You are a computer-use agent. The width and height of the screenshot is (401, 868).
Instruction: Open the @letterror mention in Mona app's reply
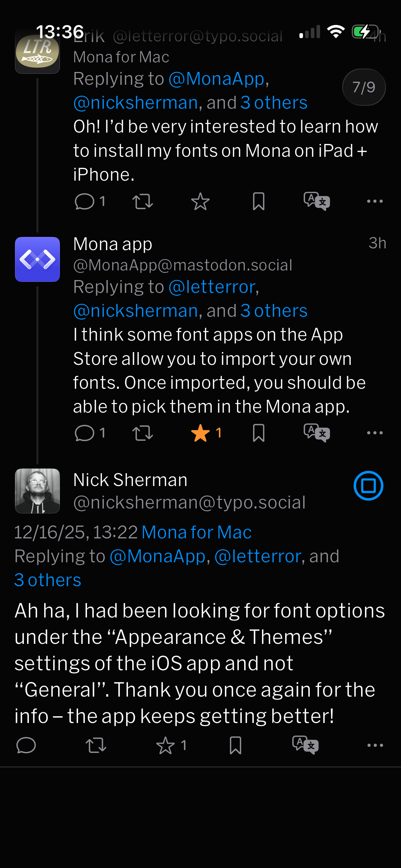pyautogui.click(x=212, y=287)
